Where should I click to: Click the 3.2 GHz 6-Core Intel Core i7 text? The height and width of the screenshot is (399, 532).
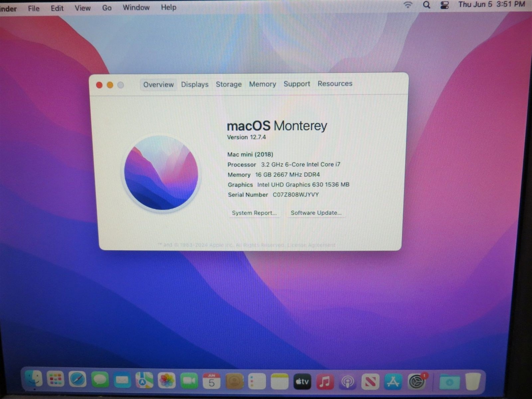click(301, 164)
